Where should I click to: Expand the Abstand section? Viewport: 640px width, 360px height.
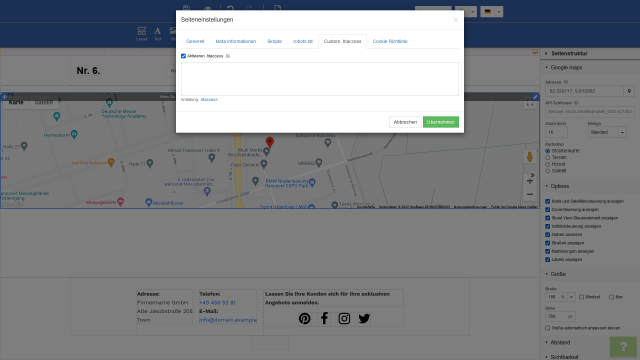point(560,342)
